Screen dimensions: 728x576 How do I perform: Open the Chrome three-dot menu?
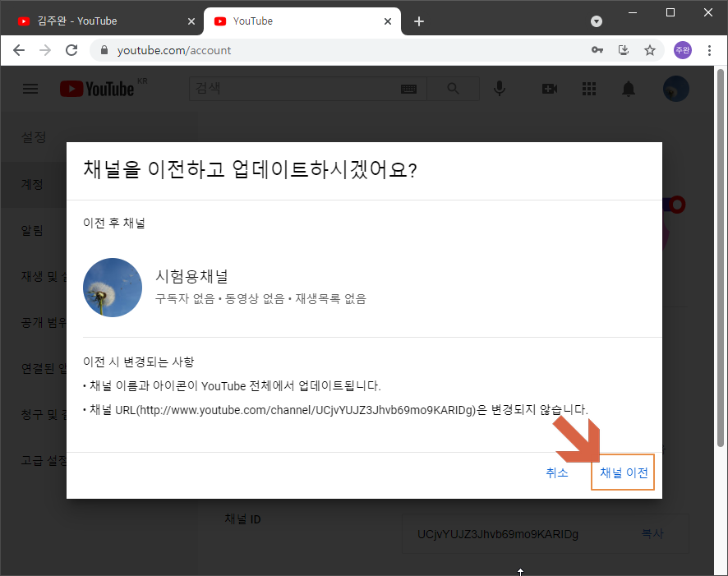click(709, 50)
